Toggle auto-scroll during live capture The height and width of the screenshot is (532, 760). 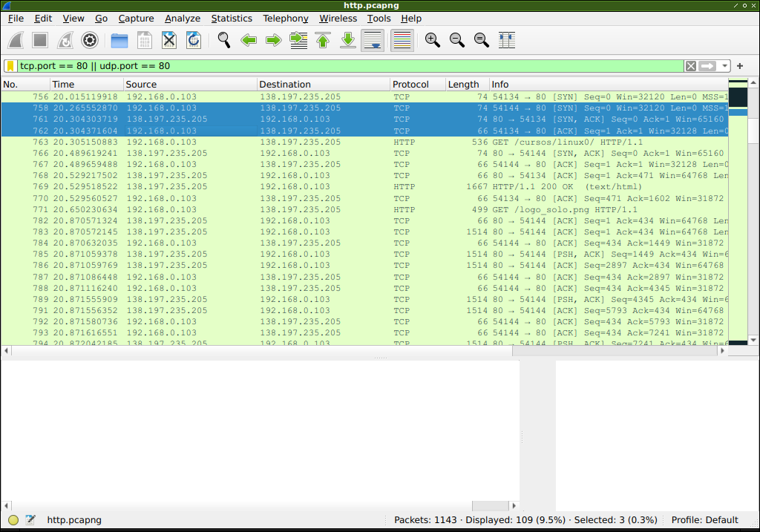click(372, 40)
